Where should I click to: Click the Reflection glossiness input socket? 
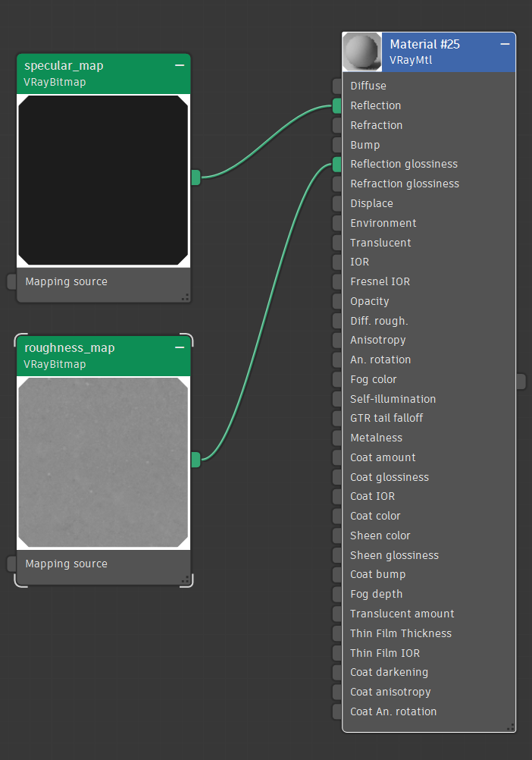(x=337, y=165)
